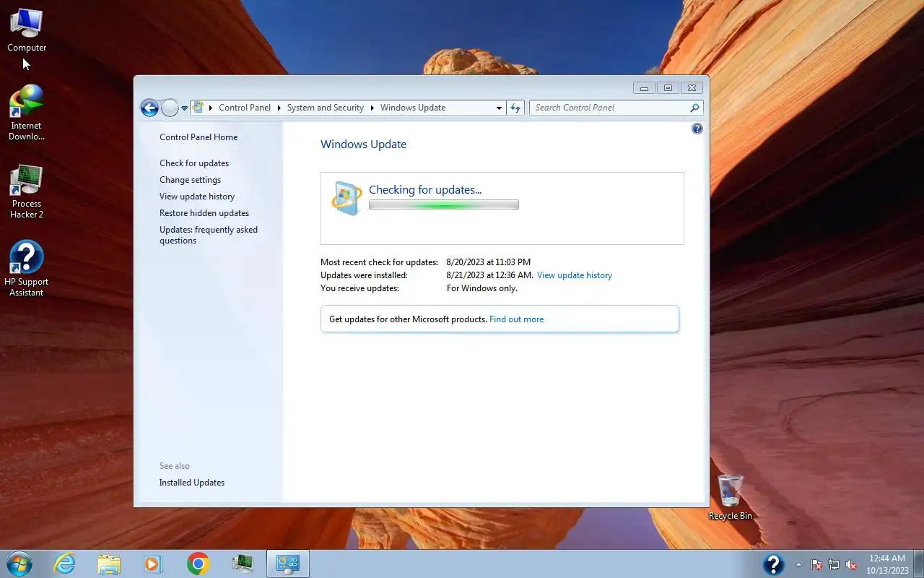Open Control Panel Home link
924x578 pixels.
[199, 137]
